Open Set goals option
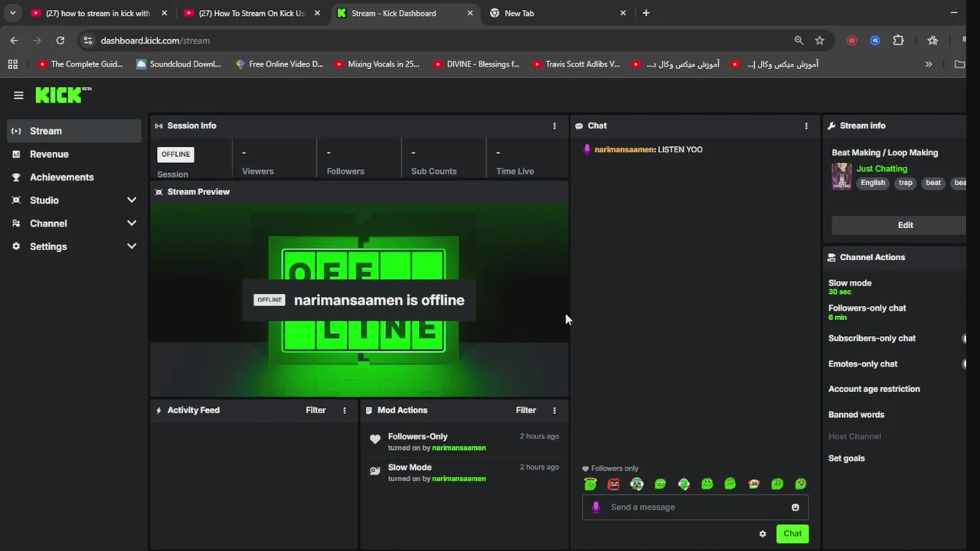This screenshot has height=551, width=980. pos(847,458)
